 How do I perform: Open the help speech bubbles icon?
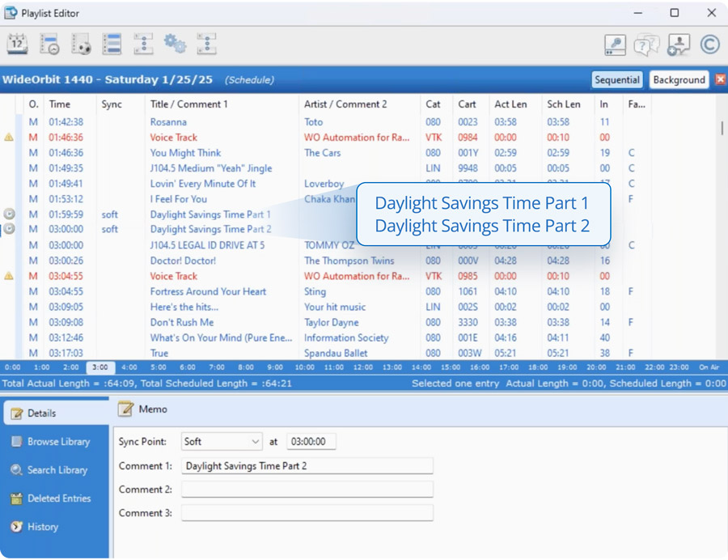point(646,45)
